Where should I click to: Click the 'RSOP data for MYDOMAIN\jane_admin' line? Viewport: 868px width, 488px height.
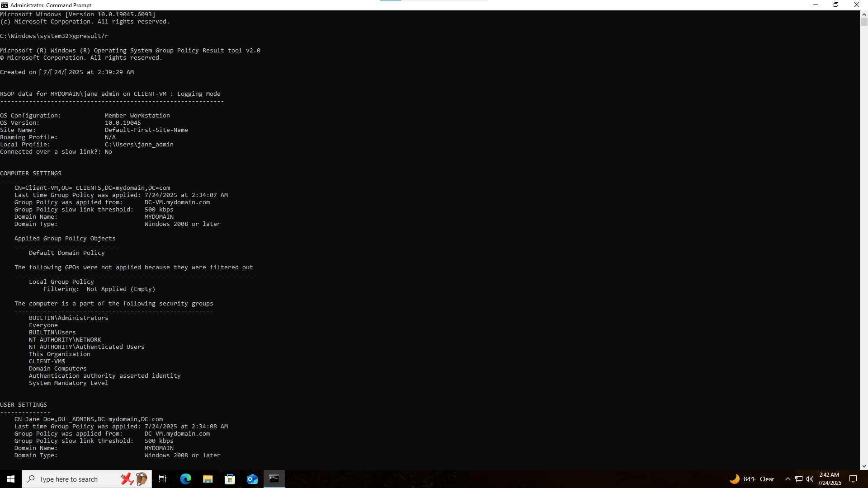pyautogui.click(x=110, y=94)
